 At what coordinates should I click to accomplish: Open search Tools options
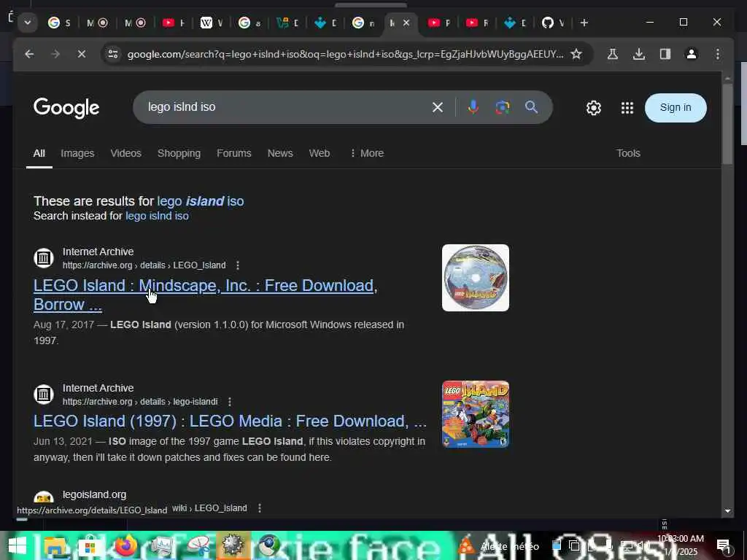tap(628, 153)
